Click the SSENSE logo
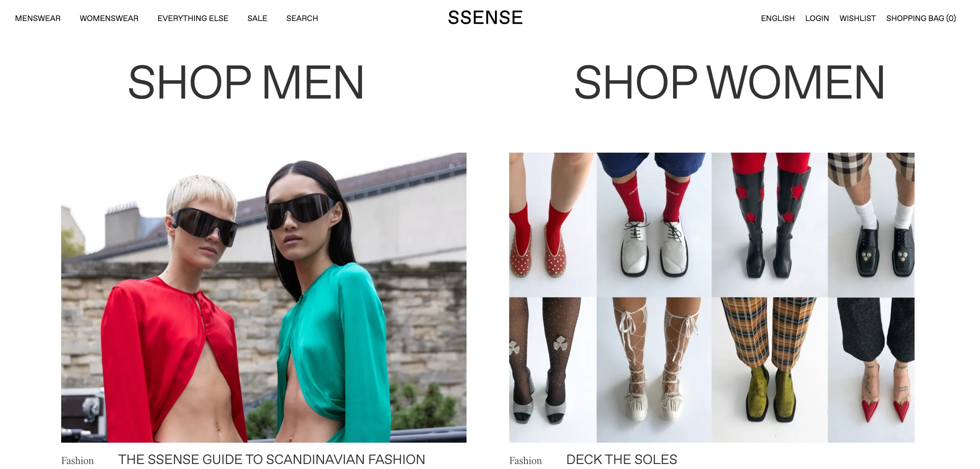This screenshot has height=469, width=980. [485, 18]
